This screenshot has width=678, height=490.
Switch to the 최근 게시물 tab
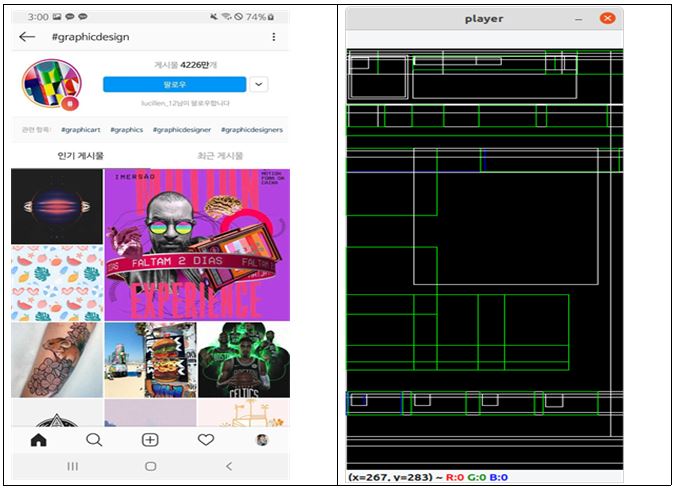219,156
